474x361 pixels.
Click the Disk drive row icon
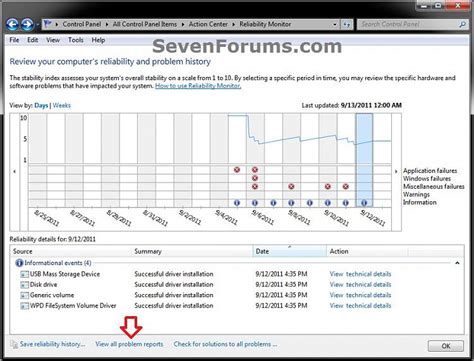click(x=24, y=285)
